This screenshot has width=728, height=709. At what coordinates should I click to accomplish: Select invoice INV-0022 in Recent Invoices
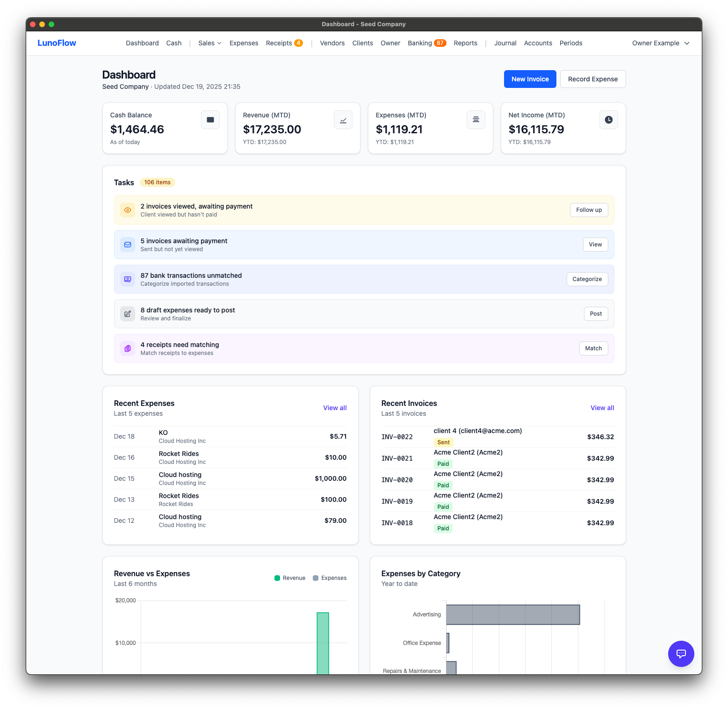pyautogui.click(x=397, y=436)
